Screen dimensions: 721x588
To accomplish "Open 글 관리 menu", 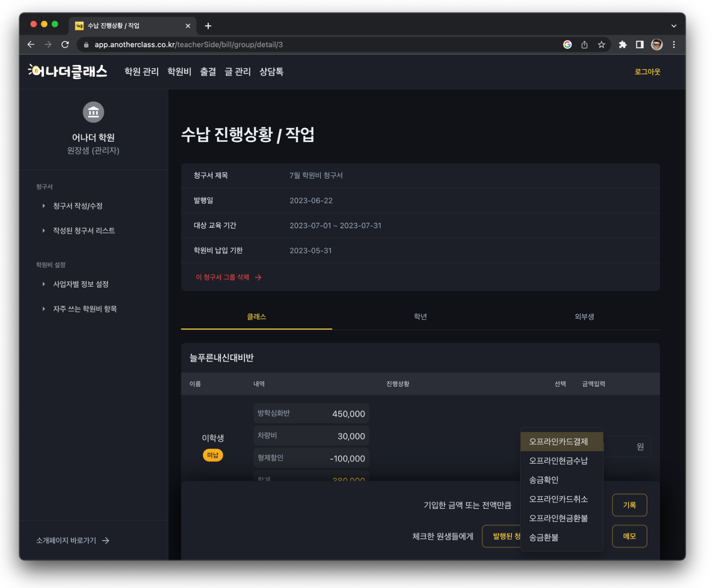I will point(237,72).
